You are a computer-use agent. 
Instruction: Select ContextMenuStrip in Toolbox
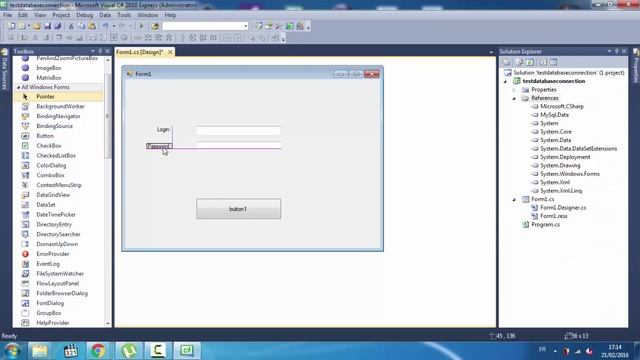tap(58, 185)
